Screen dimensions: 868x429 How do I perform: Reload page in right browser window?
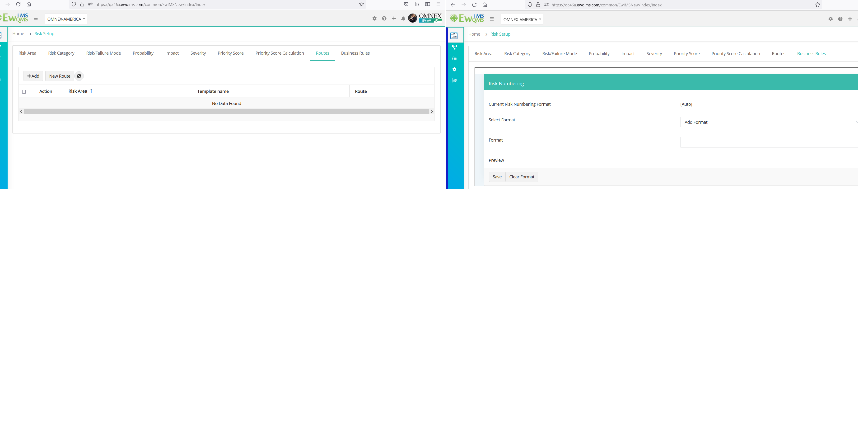(x=474, y=5)
